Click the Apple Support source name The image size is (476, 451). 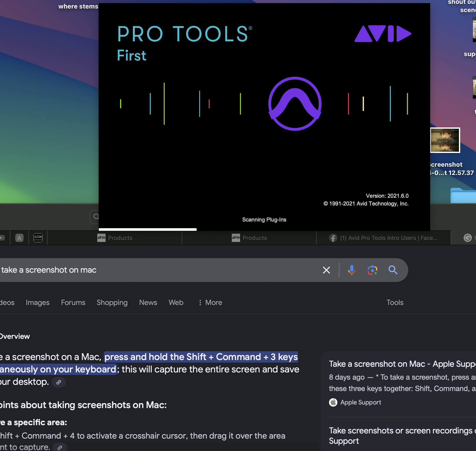point(361,402)
